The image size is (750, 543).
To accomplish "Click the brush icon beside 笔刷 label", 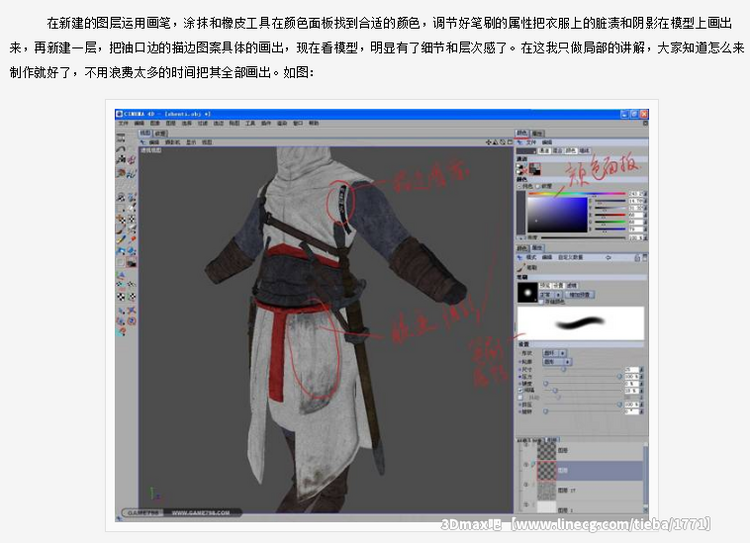I will pyautogui.click(x=521, y=267).
